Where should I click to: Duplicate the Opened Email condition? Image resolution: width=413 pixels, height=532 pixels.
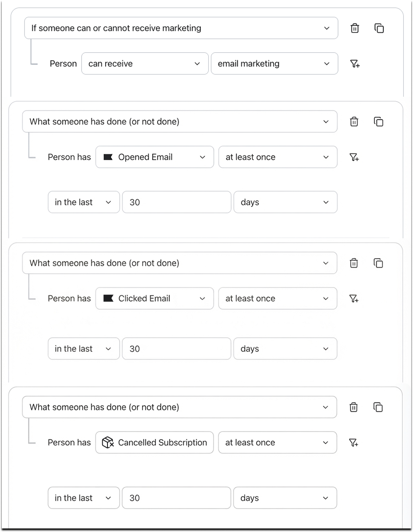click(x=378, y=122)
